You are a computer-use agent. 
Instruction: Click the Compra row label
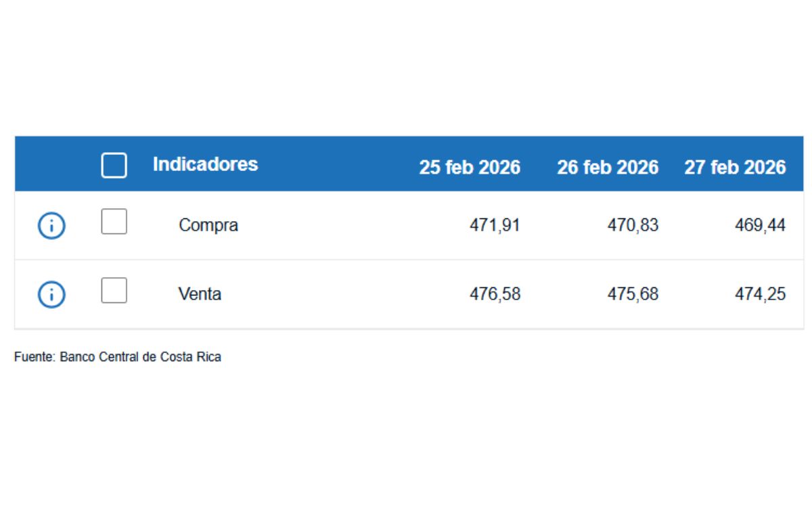click(208, 225)
